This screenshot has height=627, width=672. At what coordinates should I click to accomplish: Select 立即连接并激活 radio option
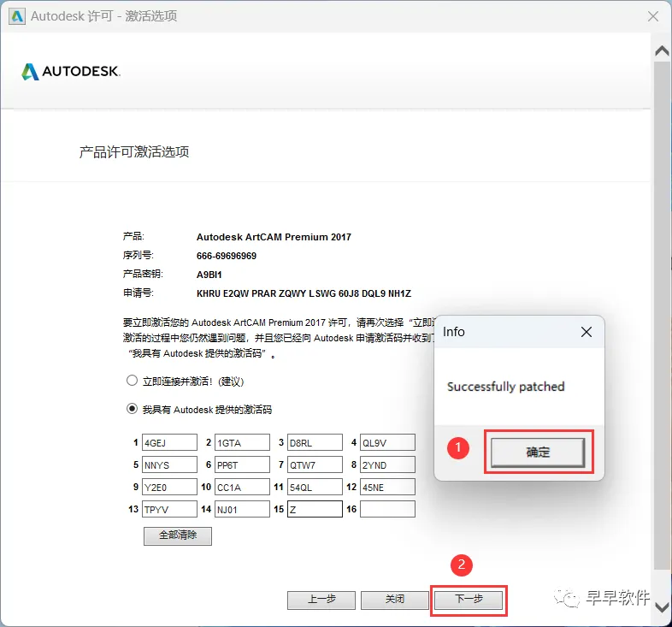point(132,381)
